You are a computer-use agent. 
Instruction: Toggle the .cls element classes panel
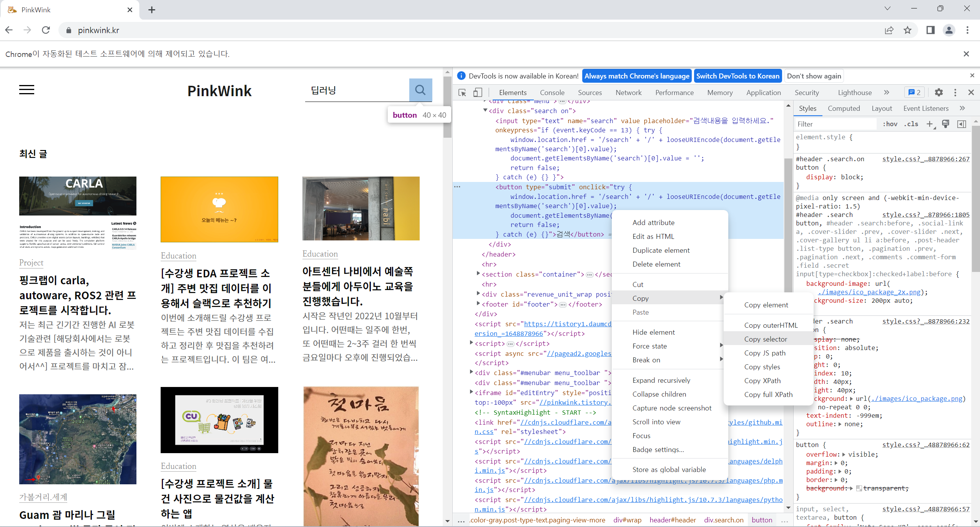point(911,124)
